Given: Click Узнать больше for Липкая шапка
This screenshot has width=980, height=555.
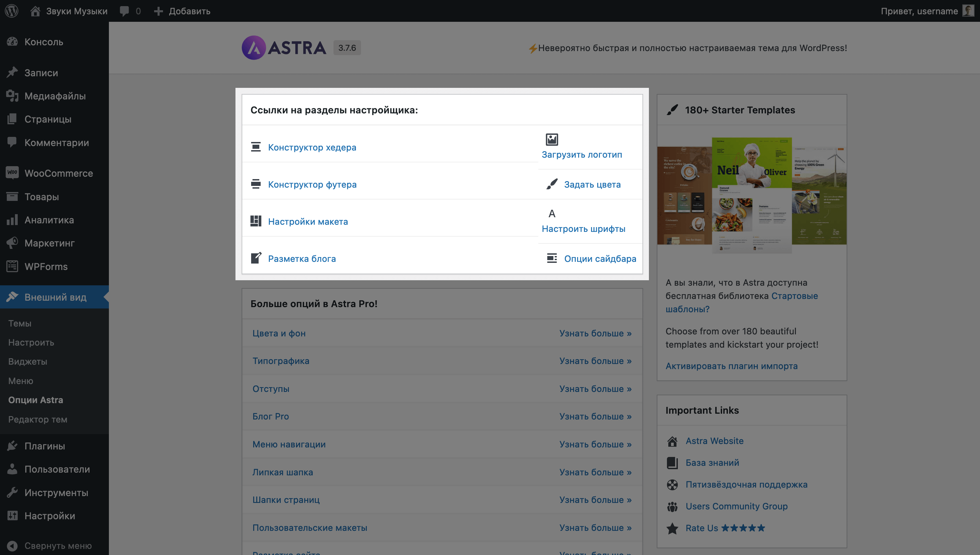Looking at the screenshot, I should pos(595,472).
